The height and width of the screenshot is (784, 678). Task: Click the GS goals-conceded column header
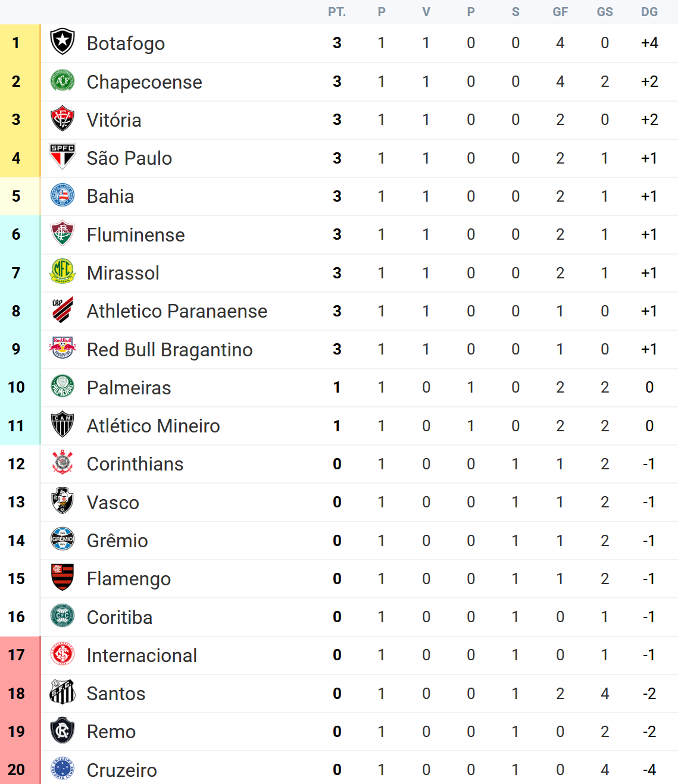tap(605, 12)
